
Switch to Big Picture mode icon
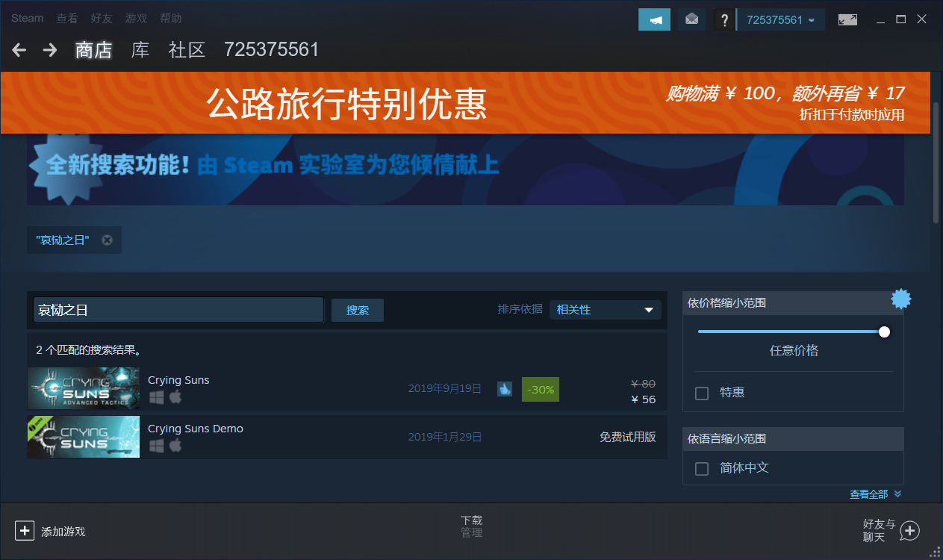pos(847,19)
